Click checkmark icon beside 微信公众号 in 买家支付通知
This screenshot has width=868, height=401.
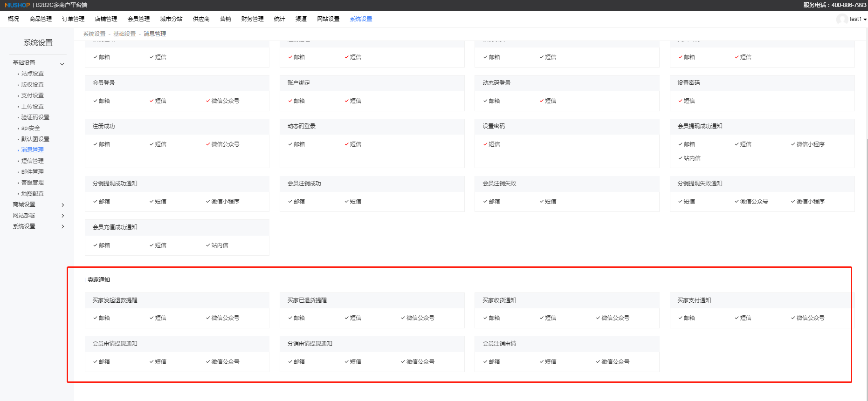(793, 318)
